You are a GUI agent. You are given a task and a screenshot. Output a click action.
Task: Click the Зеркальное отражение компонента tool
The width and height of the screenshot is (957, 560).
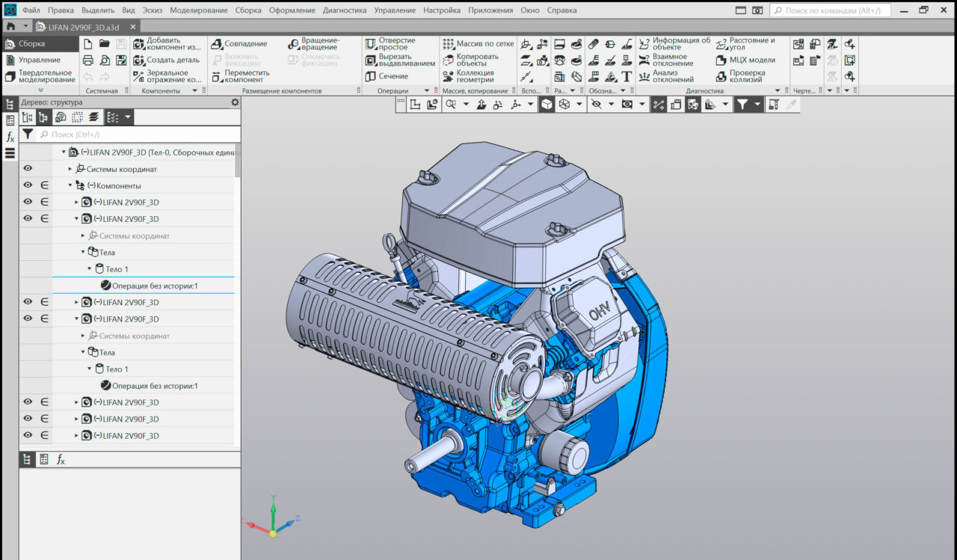click(167, 76)
